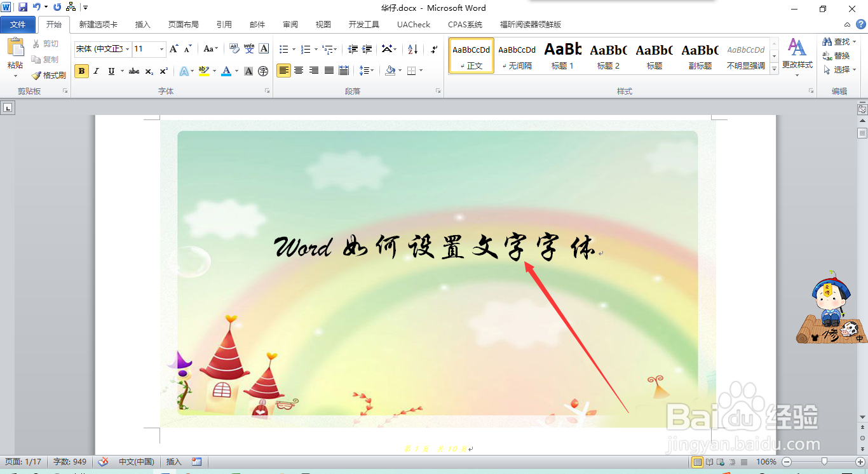Switch to the 插入 ribbon tab
Screen dimensions: 868x474
click(x=141, y=24)
